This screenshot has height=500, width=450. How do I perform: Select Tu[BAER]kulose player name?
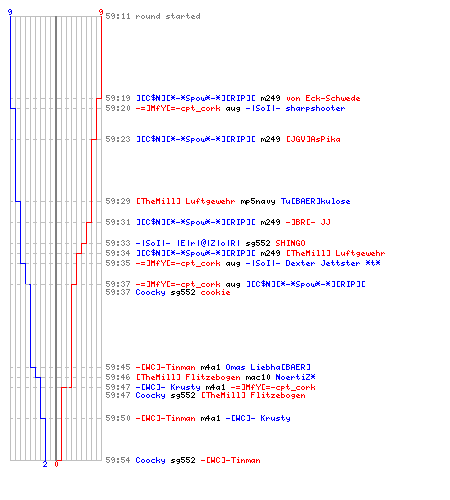point(315,201)
